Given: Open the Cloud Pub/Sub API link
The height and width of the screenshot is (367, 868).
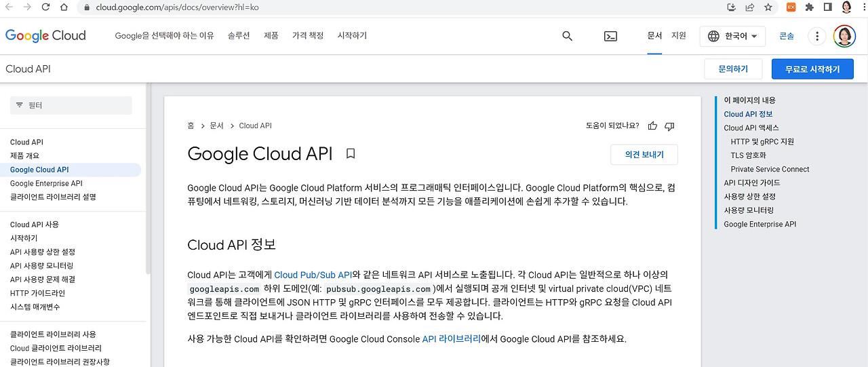Looking at the screenshot, I should point(313,275).
